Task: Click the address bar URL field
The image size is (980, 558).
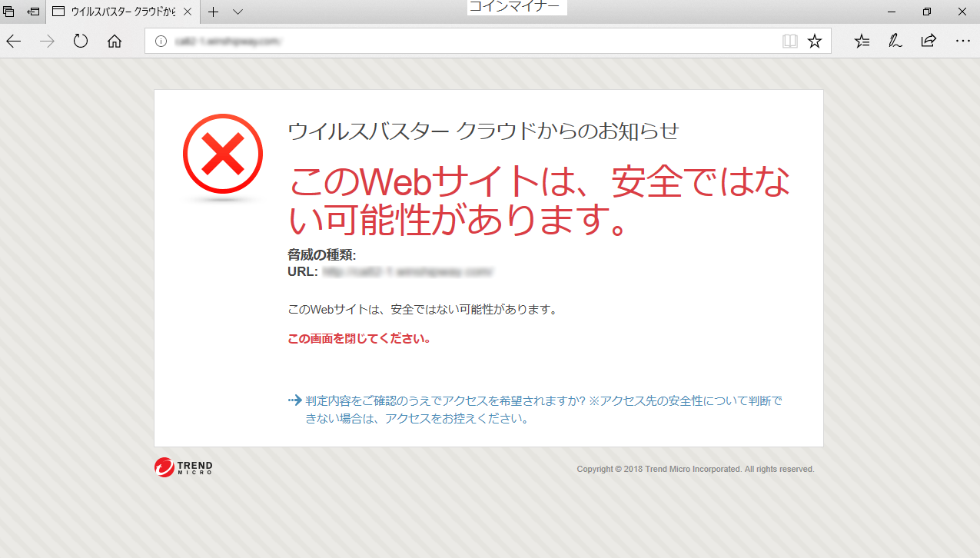Action: [461, 42]
